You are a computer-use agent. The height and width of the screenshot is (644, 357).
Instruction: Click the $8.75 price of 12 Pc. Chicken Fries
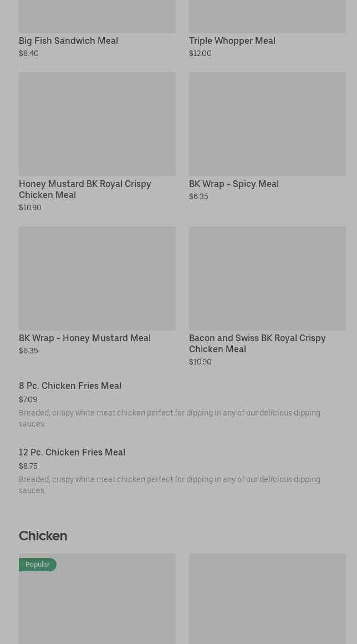coord(28,466)
